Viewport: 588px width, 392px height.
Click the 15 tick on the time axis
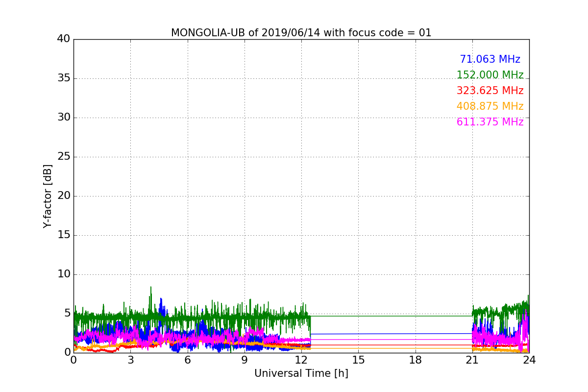(x=358, y=360)
